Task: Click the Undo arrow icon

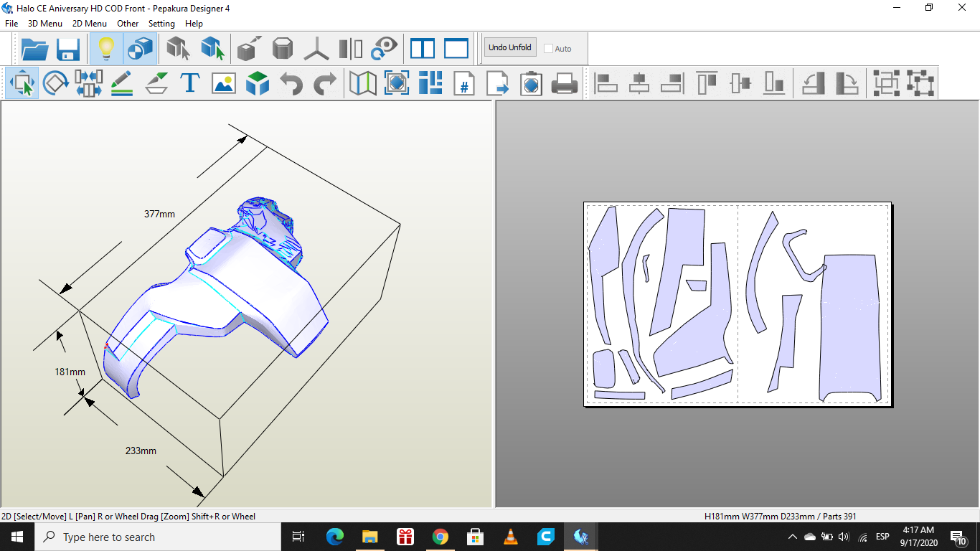Action: coord(291,83)
